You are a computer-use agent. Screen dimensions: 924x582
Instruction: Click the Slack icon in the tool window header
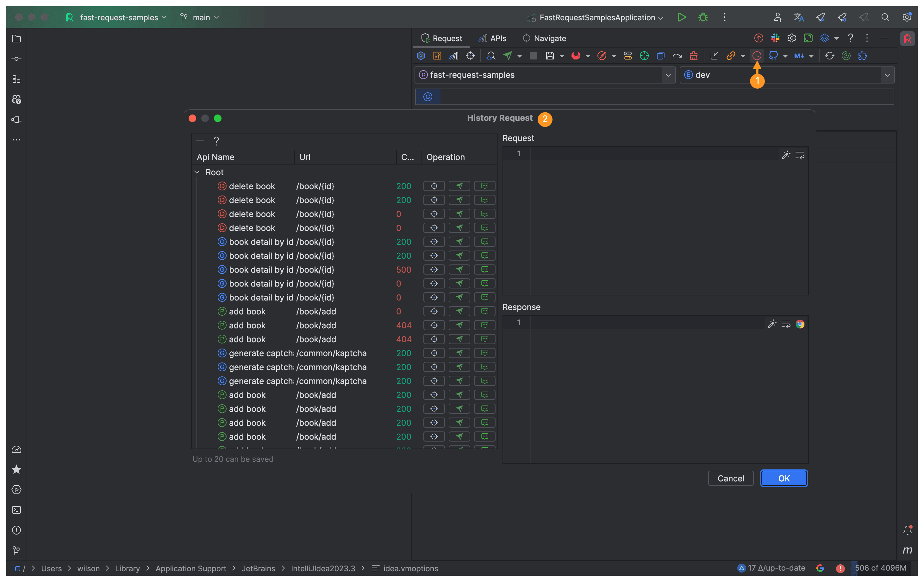[x=775, y=38]
